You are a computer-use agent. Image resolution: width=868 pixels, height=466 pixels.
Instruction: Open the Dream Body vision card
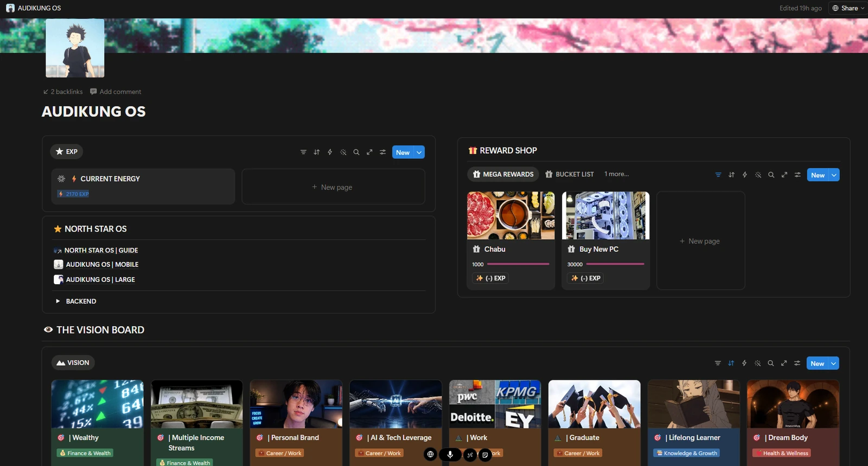[793, 423]
